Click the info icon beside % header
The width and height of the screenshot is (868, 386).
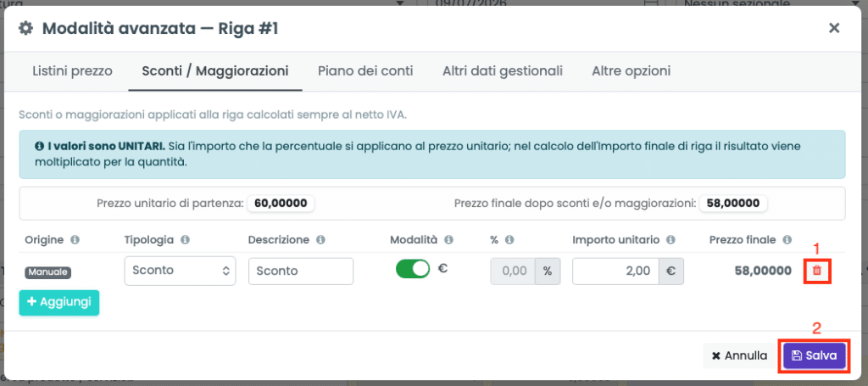[509, 240]
